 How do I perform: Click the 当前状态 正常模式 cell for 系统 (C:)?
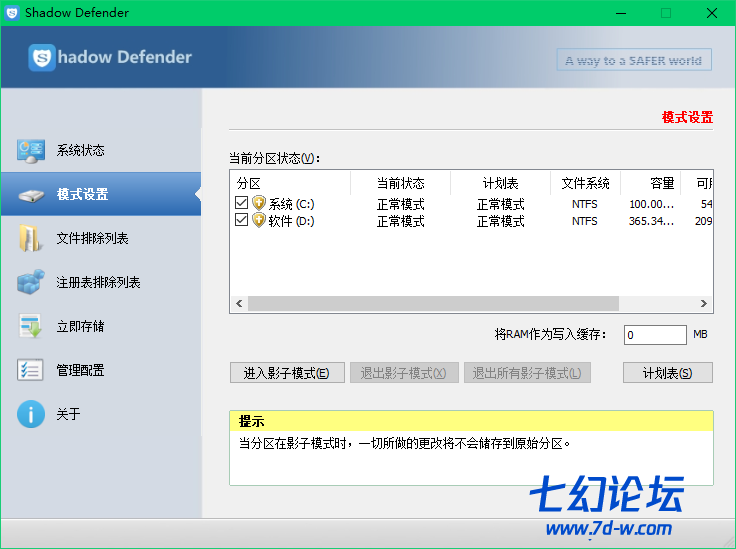click(x=400, y=204)
